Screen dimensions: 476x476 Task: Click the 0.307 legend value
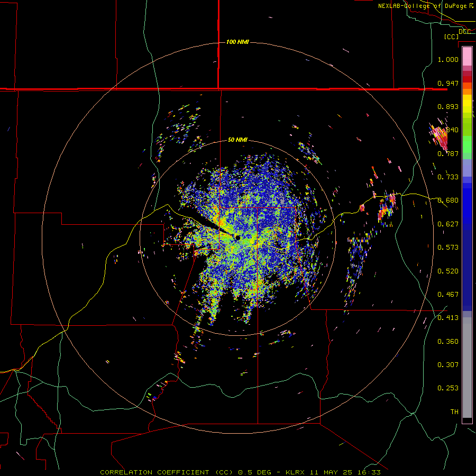coord(448,365)
